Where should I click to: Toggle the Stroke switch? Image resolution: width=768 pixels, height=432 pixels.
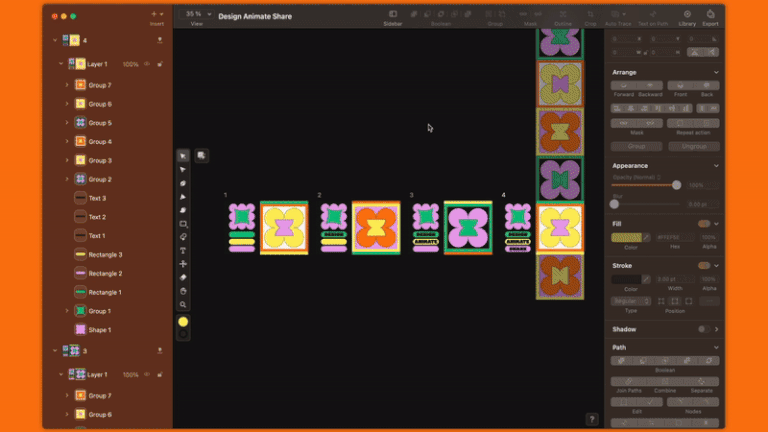704,265
